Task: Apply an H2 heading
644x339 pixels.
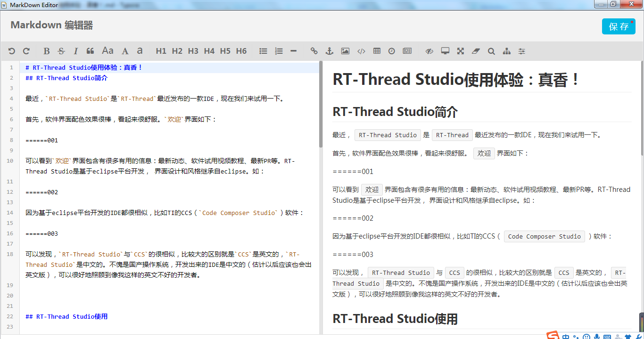Action: [177, 50]
